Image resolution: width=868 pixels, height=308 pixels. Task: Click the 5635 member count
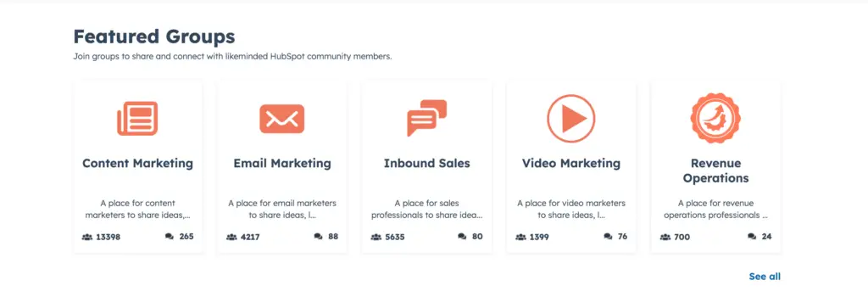coord(395,237)
